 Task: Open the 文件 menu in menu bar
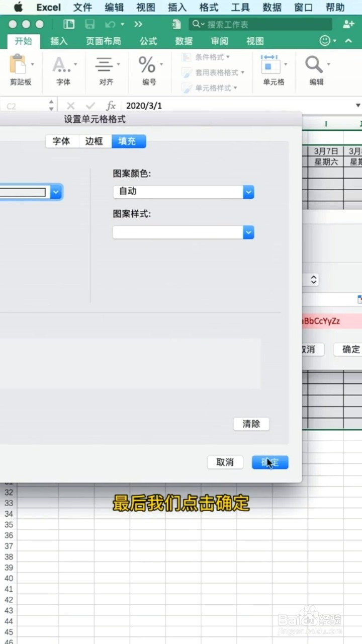tap(82, 8)
